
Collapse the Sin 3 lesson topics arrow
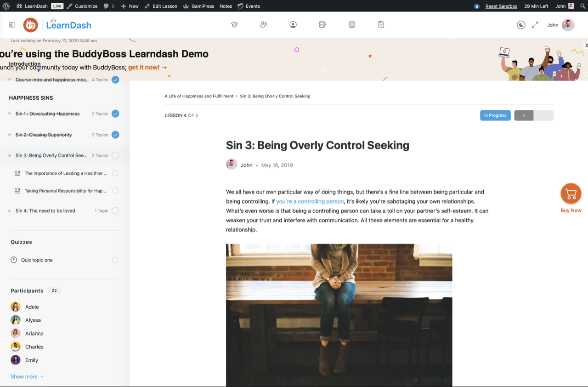[x=10, y=156]
